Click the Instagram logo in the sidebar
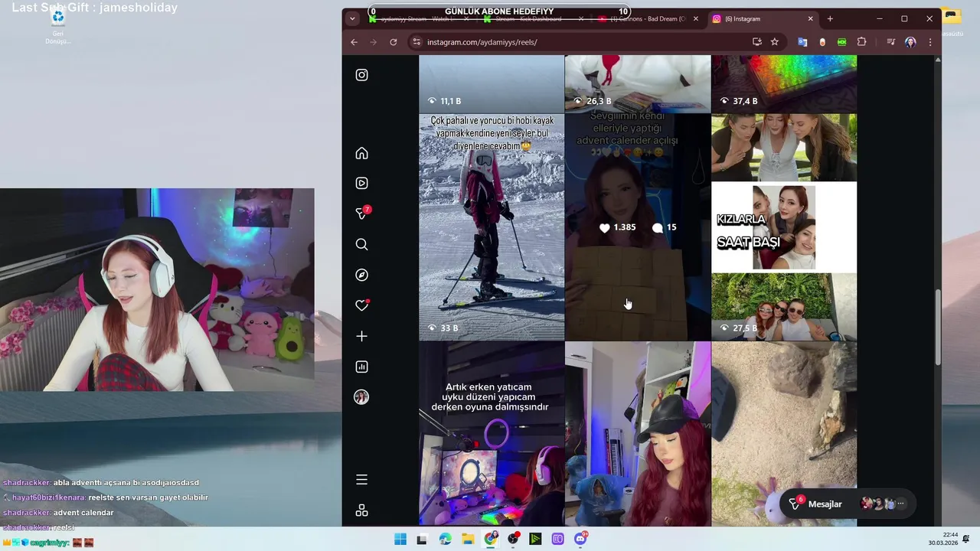Screen dimensions: 980x551 [361, 75]
